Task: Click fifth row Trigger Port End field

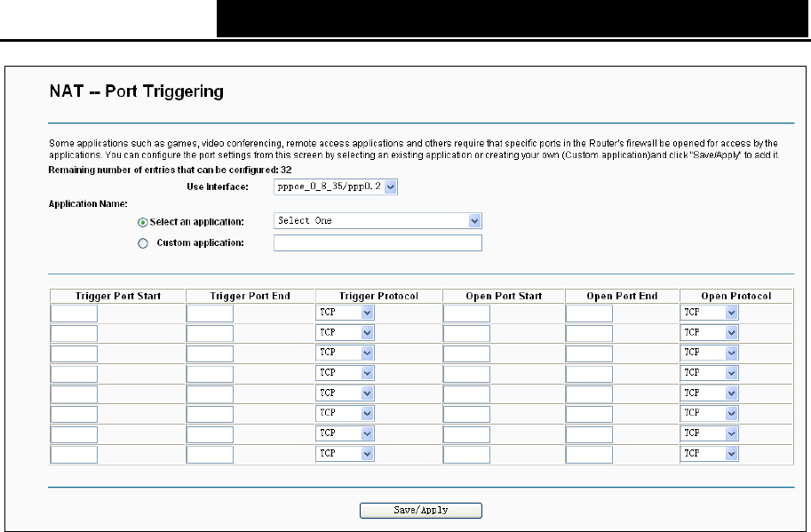Action: coord(210,394)
